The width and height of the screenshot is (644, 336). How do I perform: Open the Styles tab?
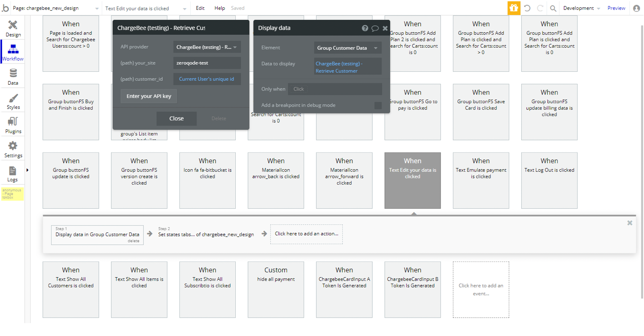tap(13, 101)
